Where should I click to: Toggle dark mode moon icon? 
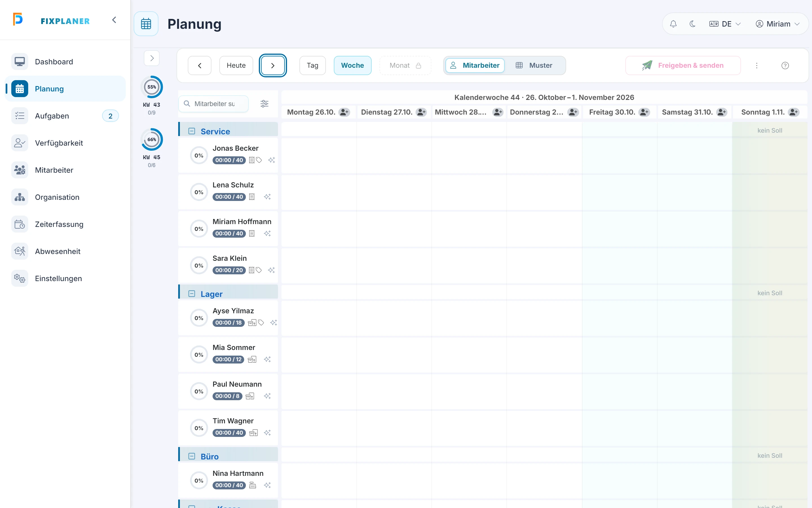click(x=692, y=24)
